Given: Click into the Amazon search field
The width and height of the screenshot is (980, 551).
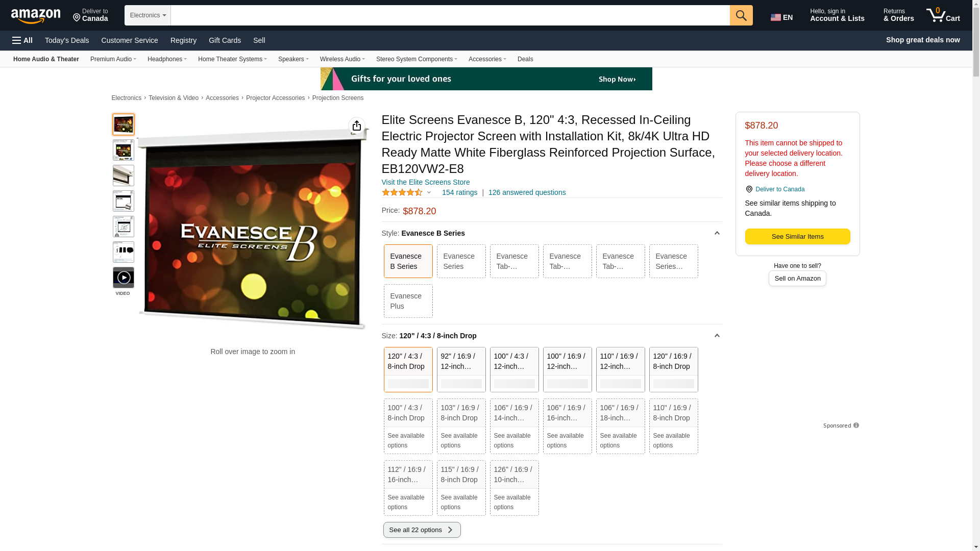Looking at the screenshot, I should [x=449, y=15].
